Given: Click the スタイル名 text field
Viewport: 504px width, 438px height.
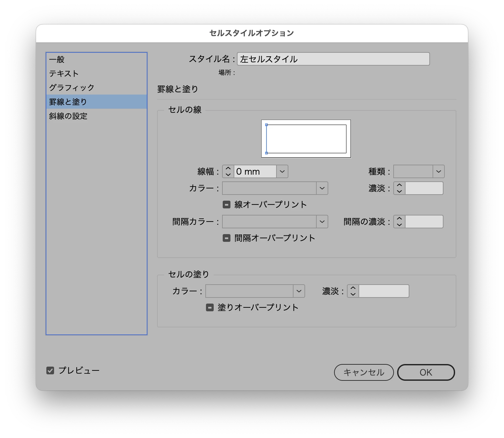Looking at the screenshot, I should point(333,59).
